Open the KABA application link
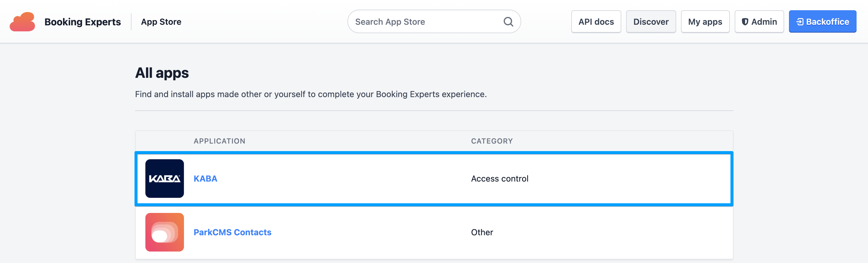The width and height of the screenshot is (868, 263). coord(205,179)
